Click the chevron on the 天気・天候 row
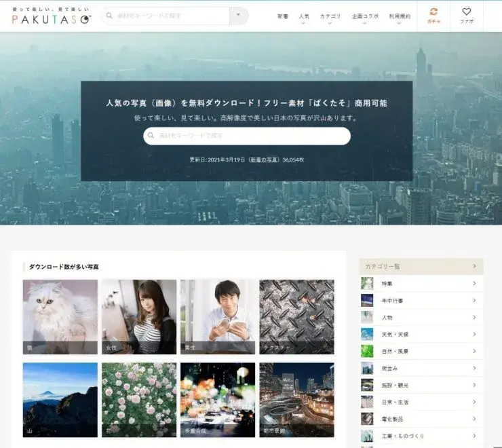Screen dimensions: 502x448 (x=474, y=334)
